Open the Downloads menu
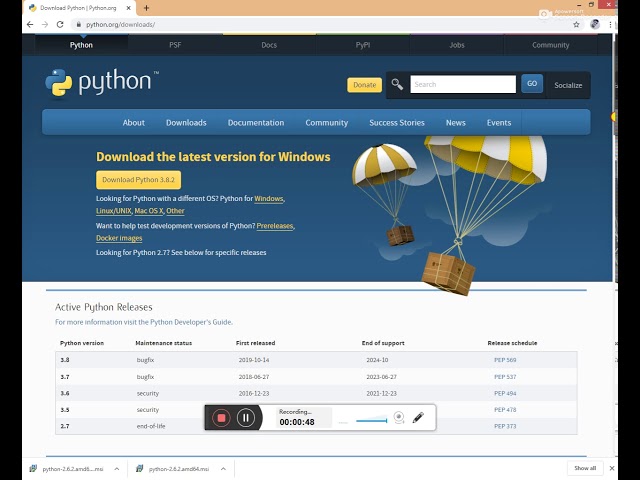This screenshot has height=480, width=640. (186, 122)
